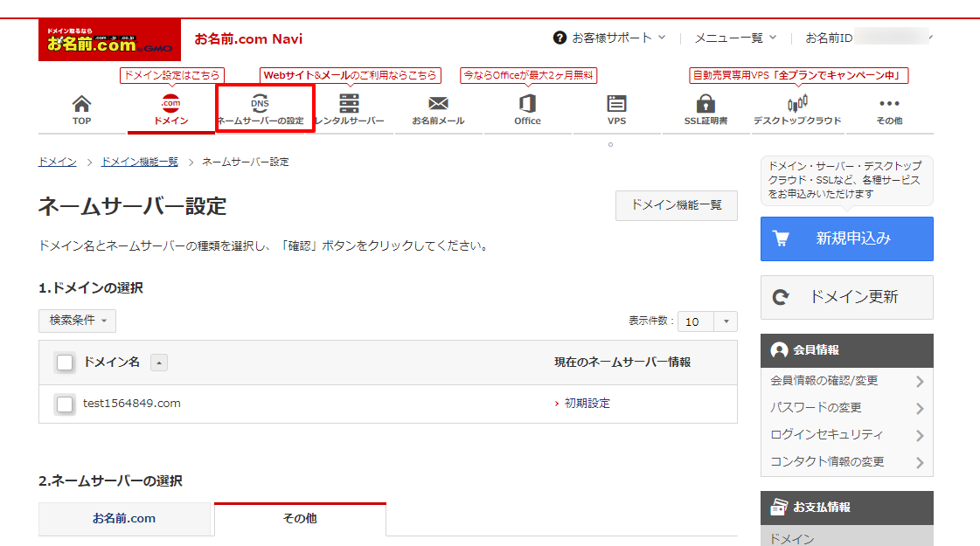The width and height of the screenshot is (980, 546).
Task: Open コンタクト情報の変更 row
Action: coord(846,461)
